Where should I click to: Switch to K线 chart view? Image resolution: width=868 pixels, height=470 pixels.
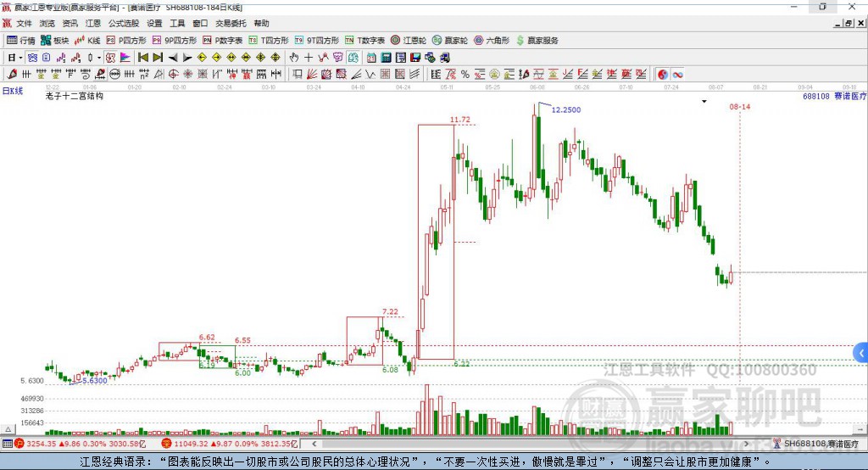[x=87, y=41]
